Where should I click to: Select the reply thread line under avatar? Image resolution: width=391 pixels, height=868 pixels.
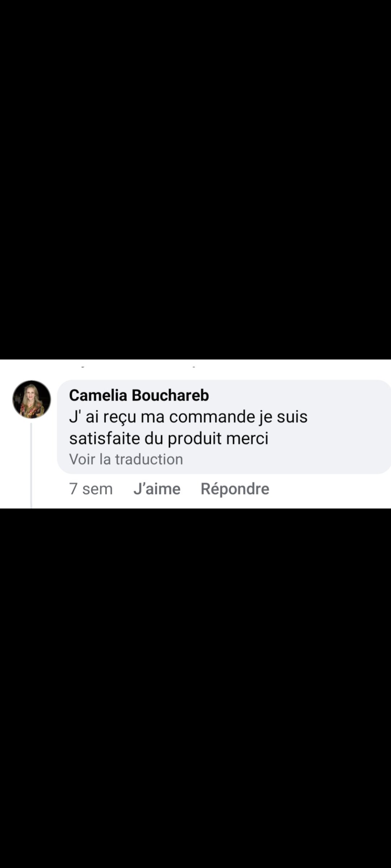(x=31, y=465)
